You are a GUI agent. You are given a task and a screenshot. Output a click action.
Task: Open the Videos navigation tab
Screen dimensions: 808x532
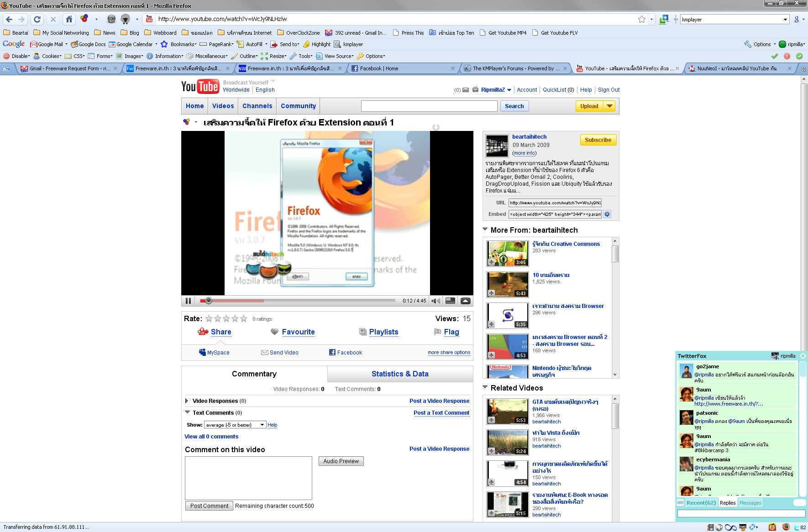223,106
